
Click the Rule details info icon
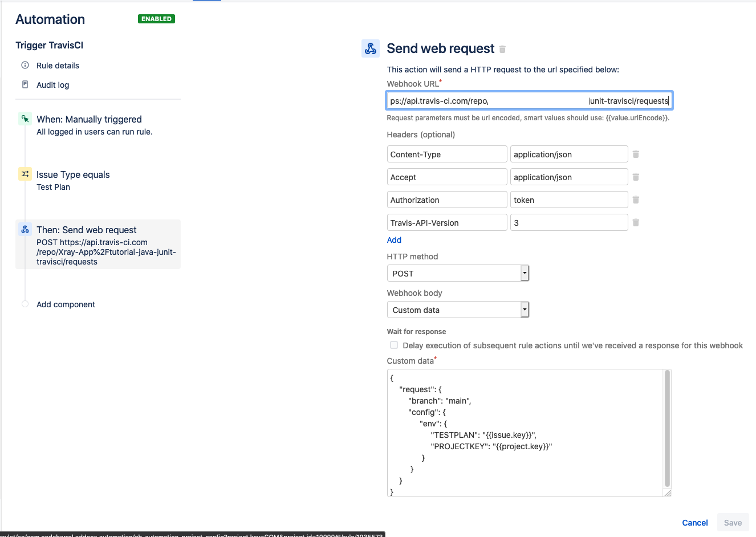pyautogui.click(x=25, y=65)
